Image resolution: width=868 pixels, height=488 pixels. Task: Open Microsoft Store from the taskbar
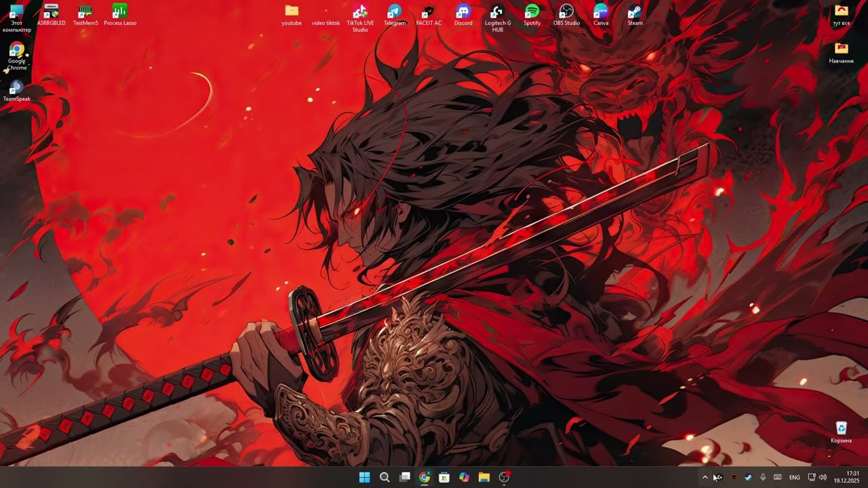tap(444, 477)
